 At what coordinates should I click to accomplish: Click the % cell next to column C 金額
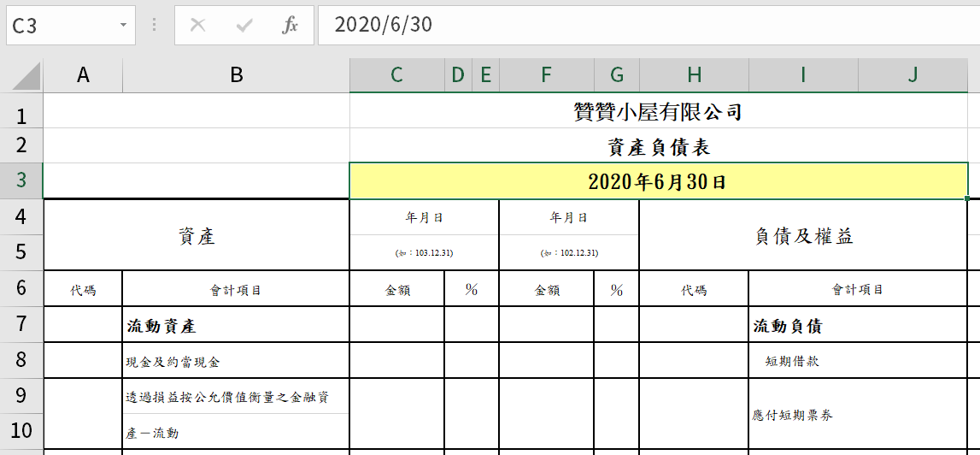(472, 289)
